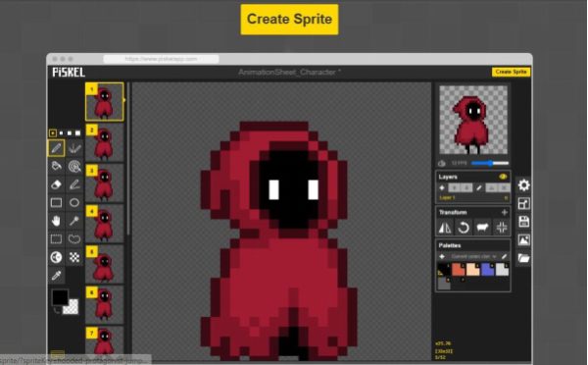Select the Rectangle selection tool
Screen dimensions: 588x365
56,238
